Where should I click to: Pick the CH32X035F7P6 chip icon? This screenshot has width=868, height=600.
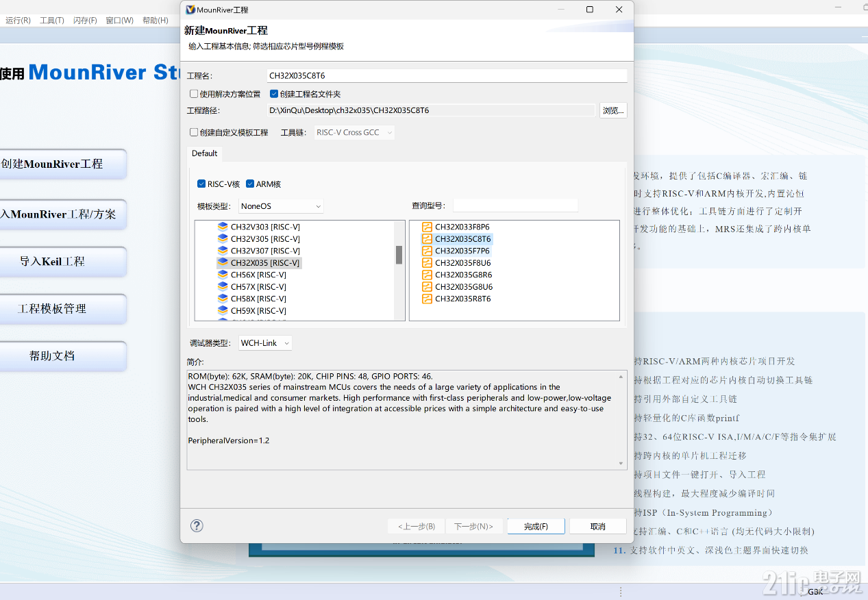click(427, 251)
